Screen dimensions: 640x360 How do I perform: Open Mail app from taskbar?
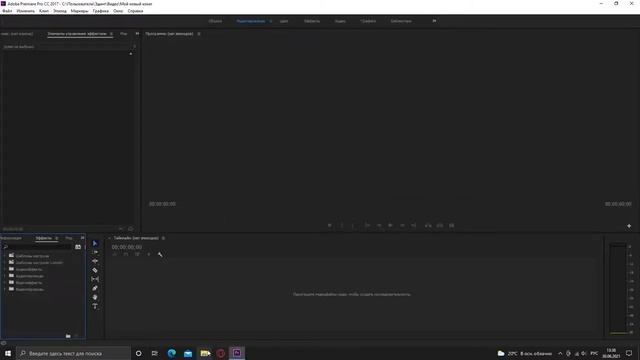pos(188,353)
